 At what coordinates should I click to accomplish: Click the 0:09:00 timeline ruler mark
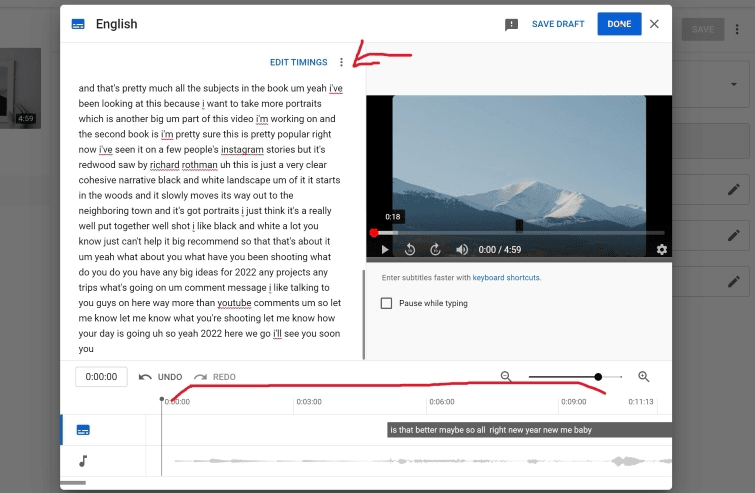(573, 402)
